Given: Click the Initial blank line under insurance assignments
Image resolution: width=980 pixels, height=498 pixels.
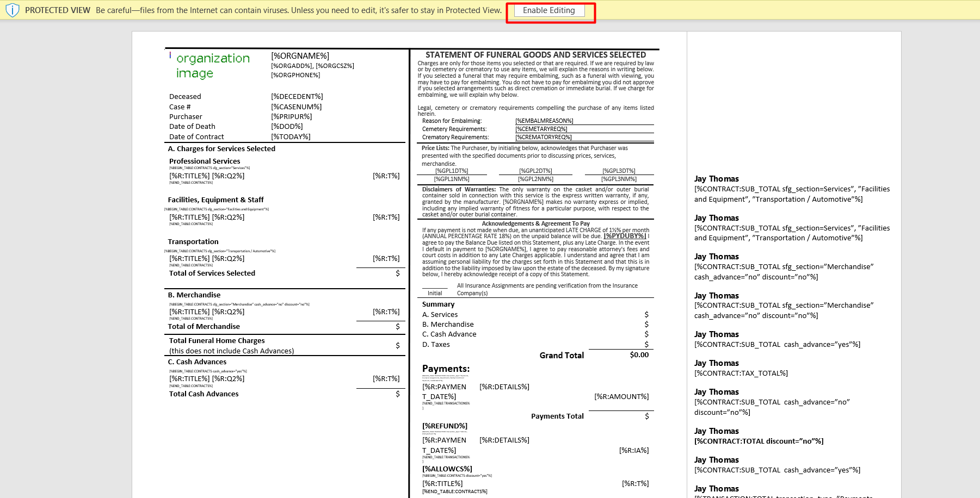Looking at the screenshot, I should [x=435, y=288].
